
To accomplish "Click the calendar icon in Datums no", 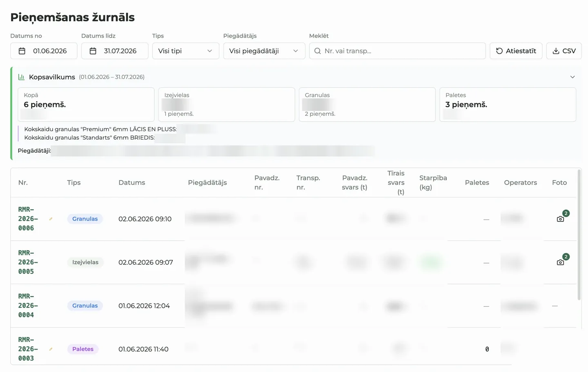I will click(22, 51).
